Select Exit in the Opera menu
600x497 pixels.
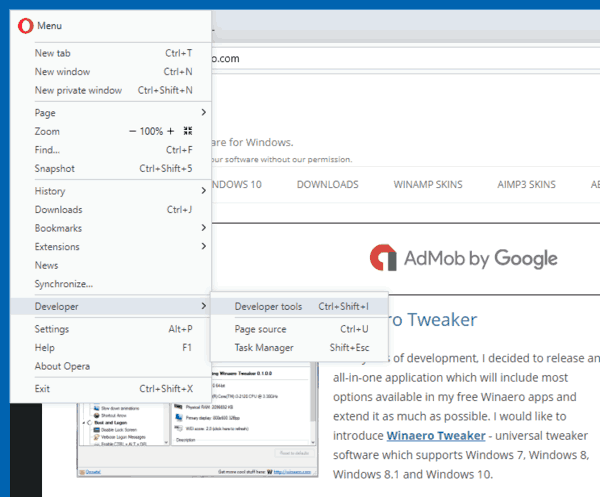pos(42,388)
